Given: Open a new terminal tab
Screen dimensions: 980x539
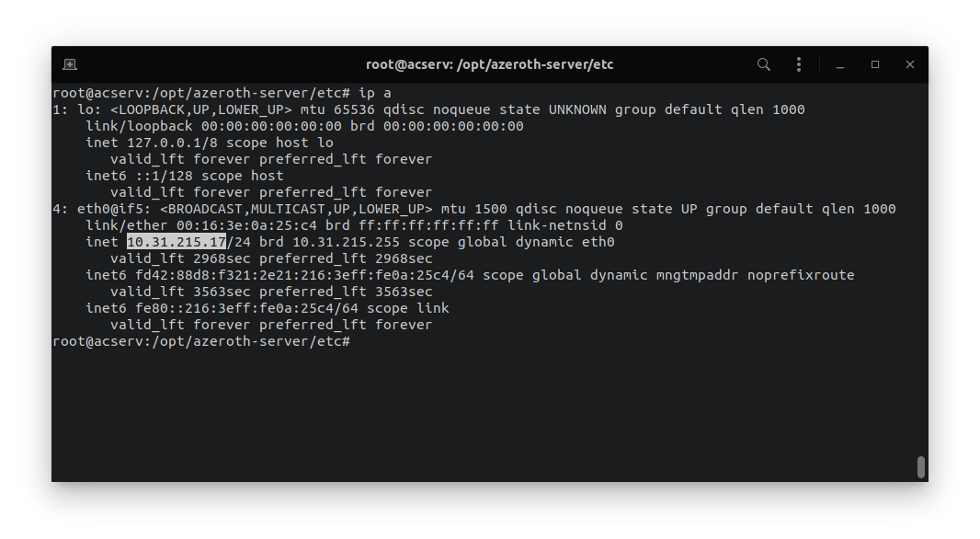Looking at the screenshot, I should tap(70, 64).
